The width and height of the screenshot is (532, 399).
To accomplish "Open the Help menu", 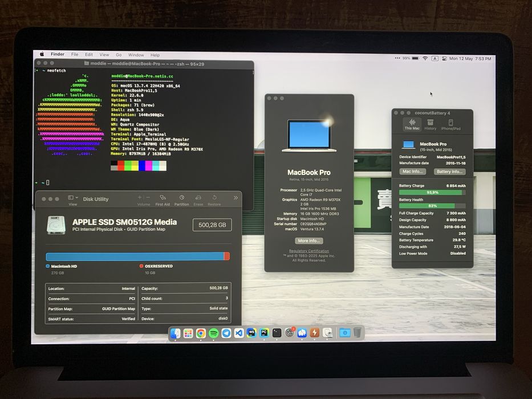I will 155,55.
